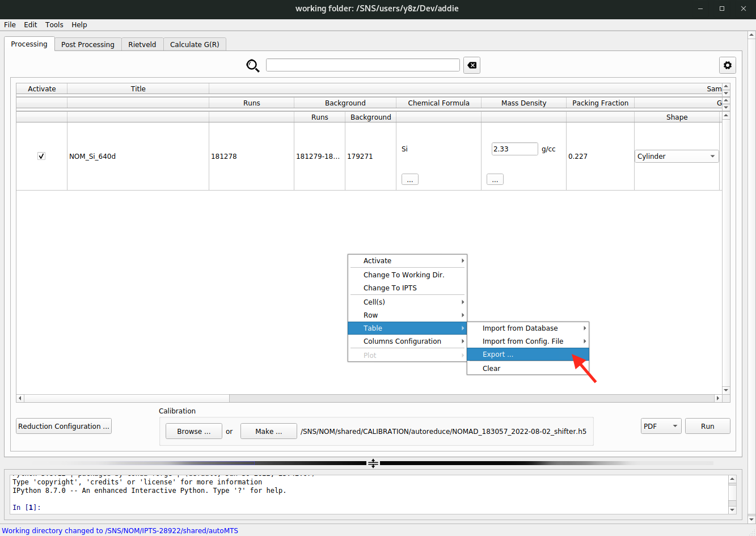Clear the search field with backspace icon
Screen dimensions: 756x536
point(471,65)
